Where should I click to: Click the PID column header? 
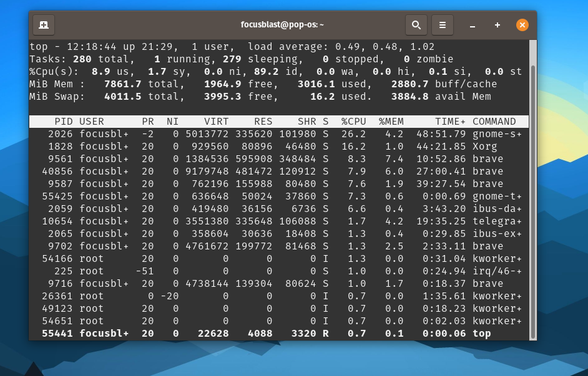tap(64, 122)
